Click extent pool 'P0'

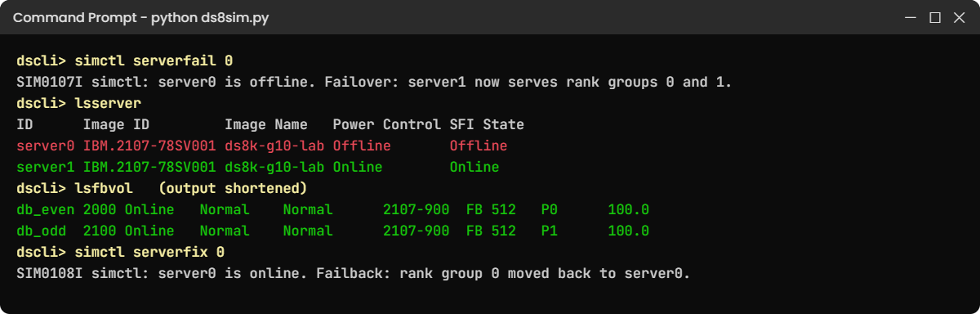pyautogui.click(x=550, y=210)
